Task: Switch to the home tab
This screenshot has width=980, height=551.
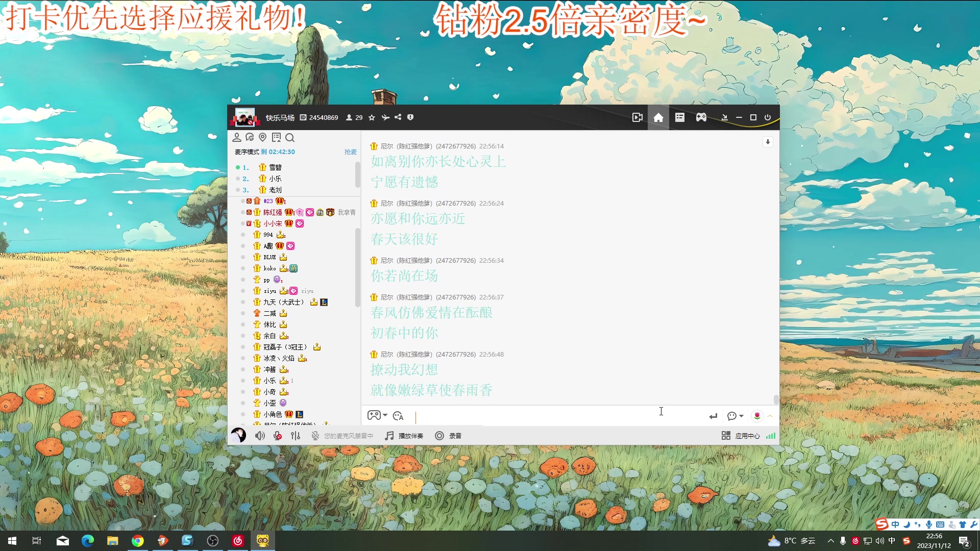Action: (x=658, y=117)
